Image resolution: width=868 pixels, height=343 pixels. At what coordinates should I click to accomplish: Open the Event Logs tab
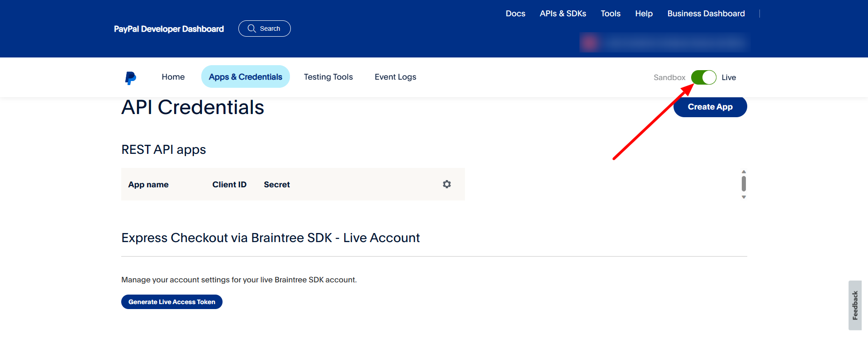395,77
